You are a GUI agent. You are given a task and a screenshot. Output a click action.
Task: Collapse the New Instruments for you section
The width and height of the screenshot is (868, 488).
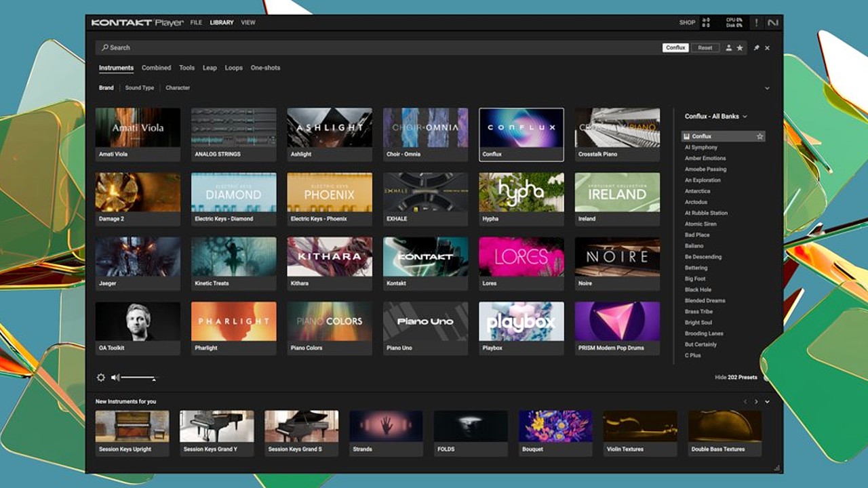[767, 402]
